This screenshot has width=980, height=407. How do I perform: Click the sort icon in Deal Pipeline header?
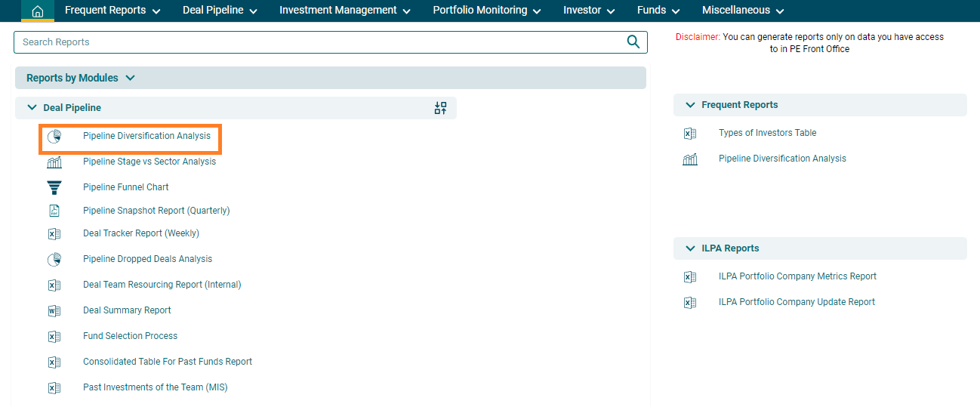pos(440,108)
